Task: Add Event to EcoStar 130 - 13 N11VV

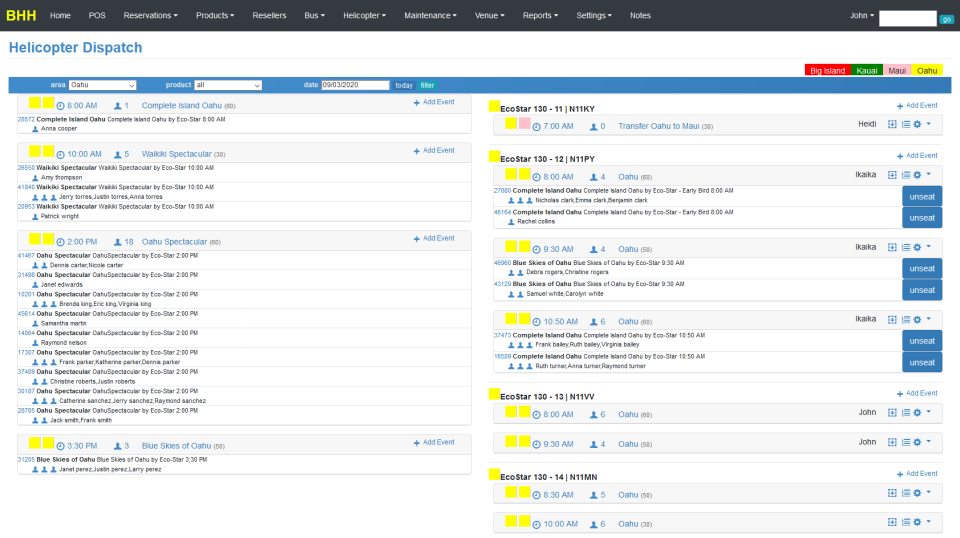Action: pyautogui.click(x=917, y=394)
